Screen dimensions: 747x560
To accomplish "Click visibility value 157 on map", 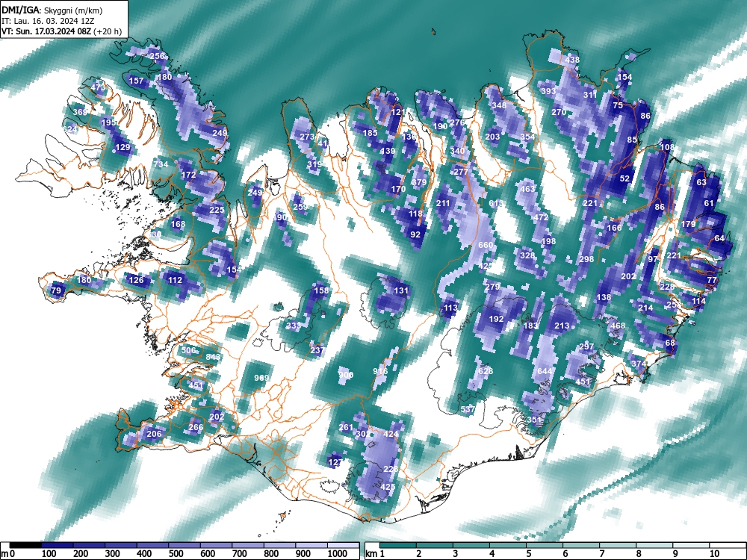I will click(136, 81).
